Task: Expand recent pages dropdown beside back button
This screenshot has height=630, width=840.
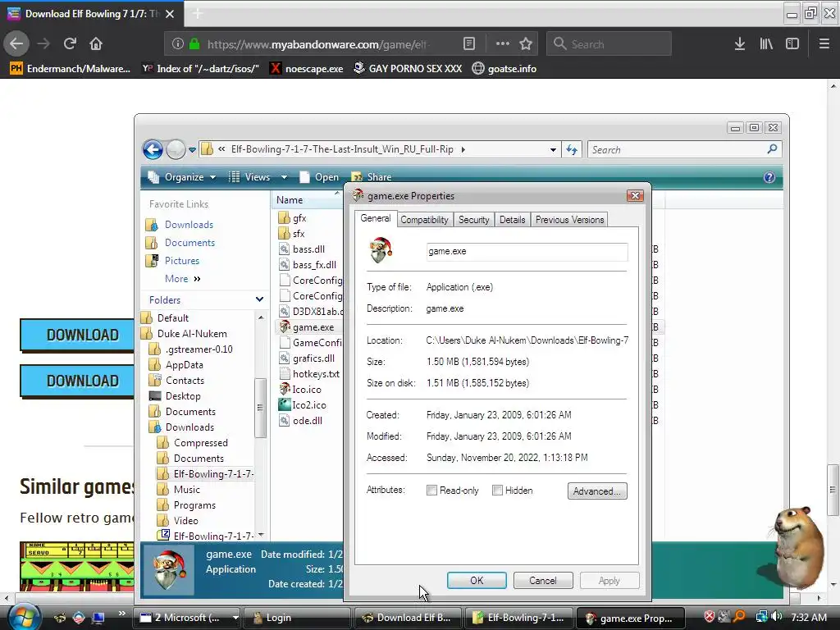Action: pos(192,150)
